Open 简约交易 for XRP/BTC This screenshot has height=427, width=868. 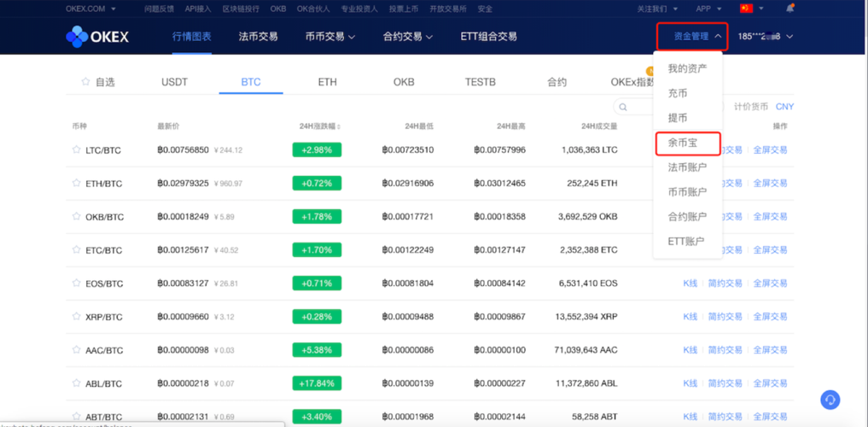725,316
